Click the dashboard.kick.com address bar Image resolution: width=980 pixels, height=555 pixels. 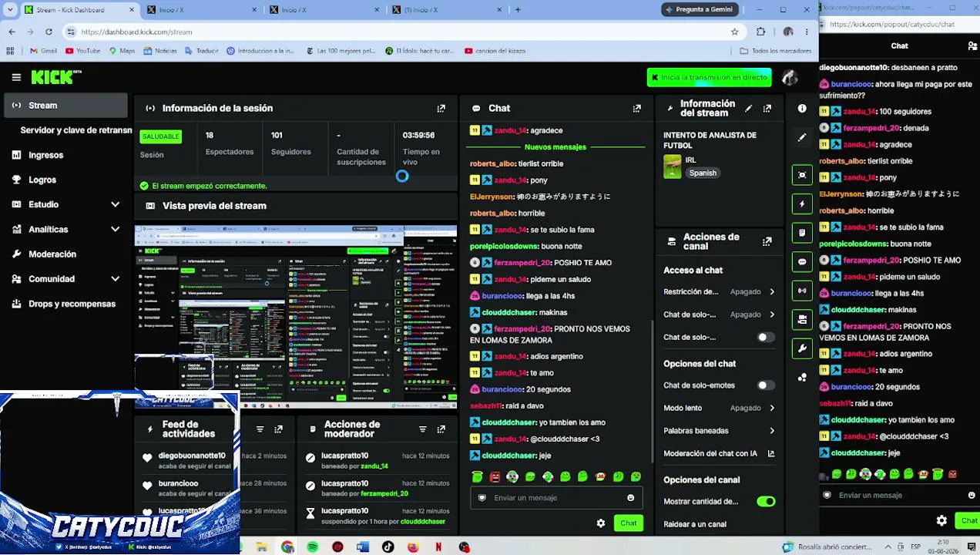[x=401, y=32]
